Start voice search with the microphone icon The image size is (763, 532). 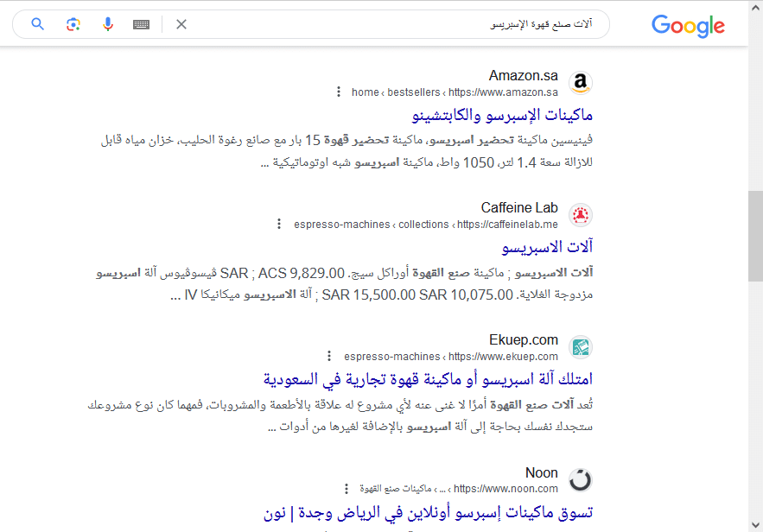click(x=108, y=24)
